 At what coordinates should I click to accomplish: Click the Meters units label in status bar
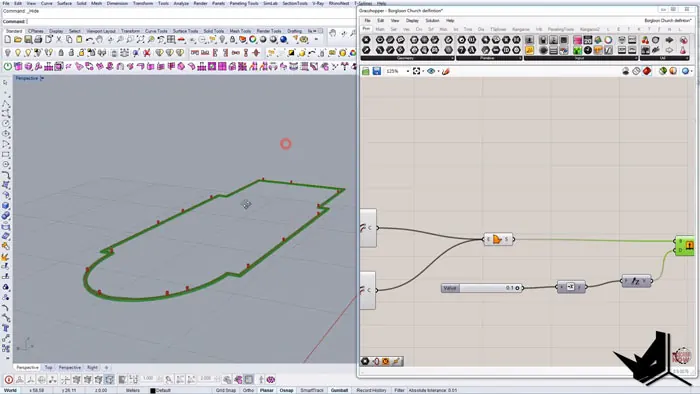point(133,390)
